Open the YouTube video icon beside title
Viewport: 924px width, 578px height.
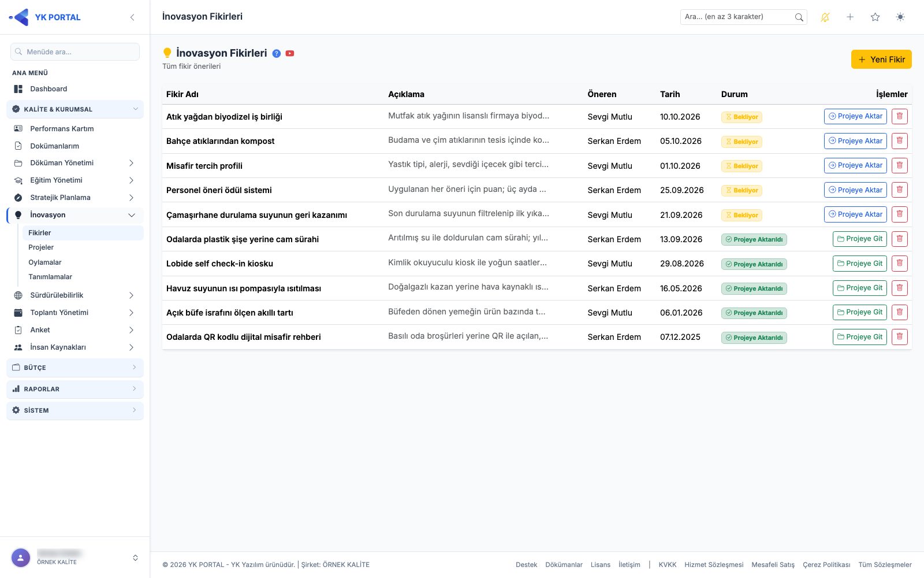(x=290, y=53)
